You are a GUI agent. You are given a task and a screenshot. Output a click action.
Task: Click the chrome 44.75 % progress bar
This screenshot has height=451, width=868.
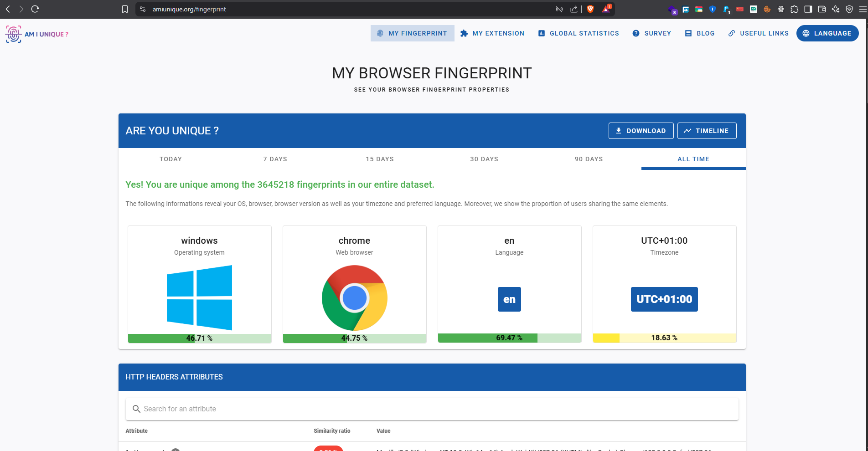click(354, 338)
